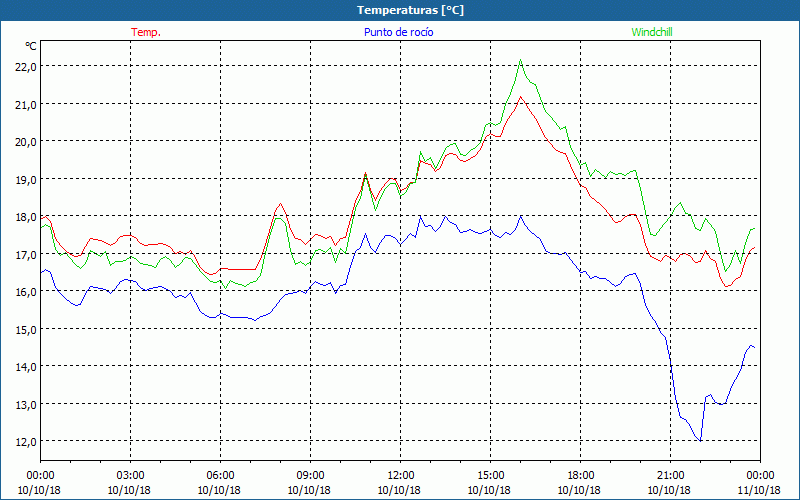
Task: Click the 12,0 value on the temperature axis
Action: click(26, 442)
